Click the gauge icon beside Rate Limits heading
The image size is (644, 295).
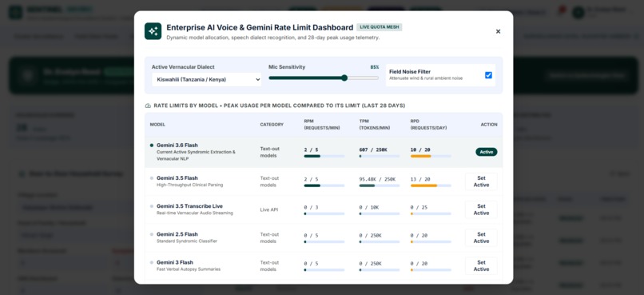point(149,106)
